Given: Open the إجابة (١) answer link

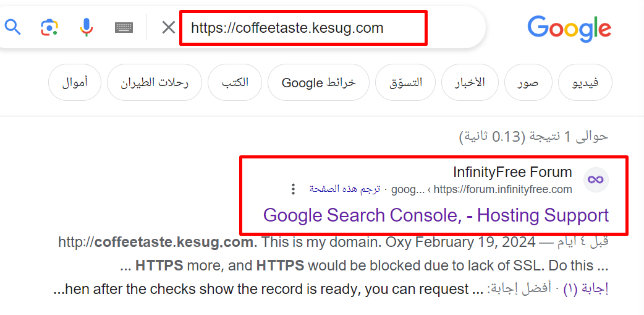Looking at the screenshot, I should pos(593,288).
